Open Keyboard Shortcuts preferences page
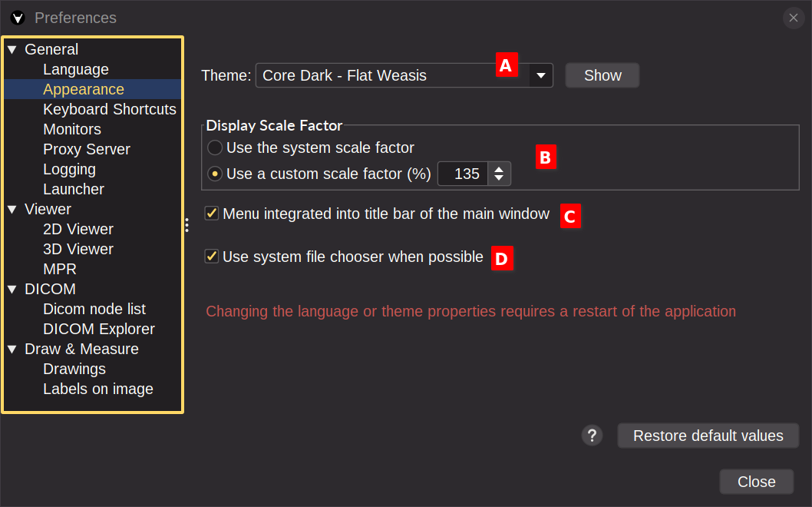 coord(109,109)
